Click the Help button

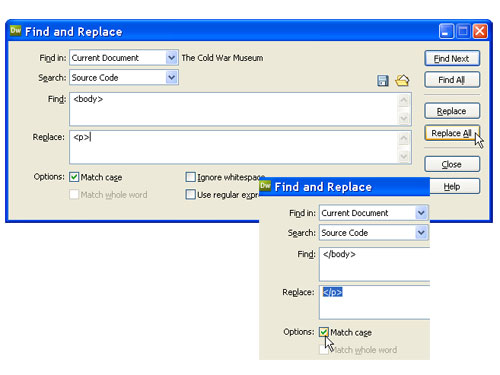[x=455, y=186]
